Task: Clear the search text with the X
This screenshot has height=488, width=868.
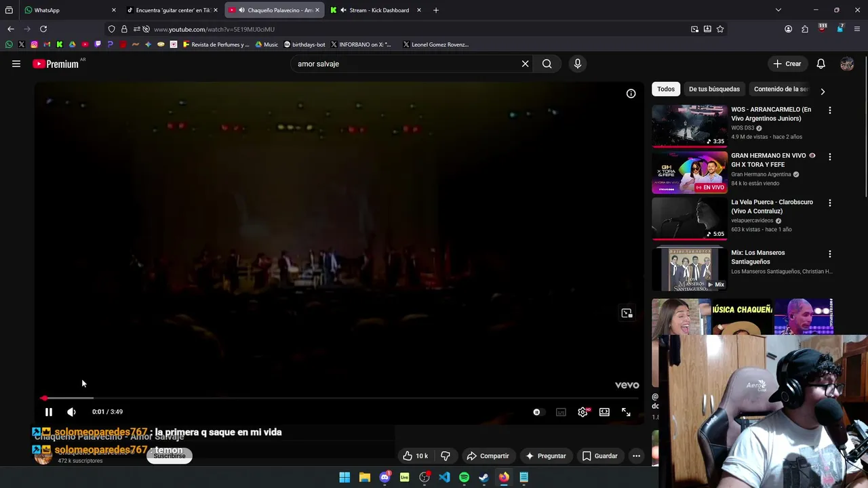Action: click(525, 64)
